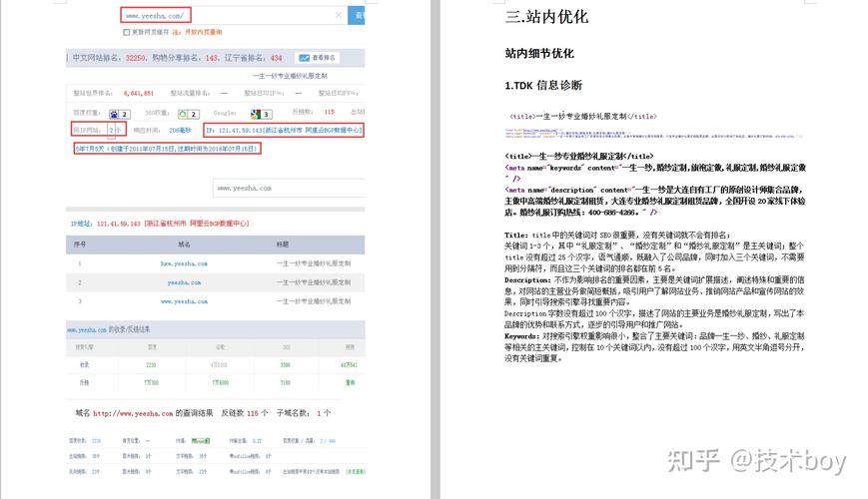Screen dimensions: 868x499
Task: Click the domain age text created 2011年07月15日
Action: tap(167, 149)
